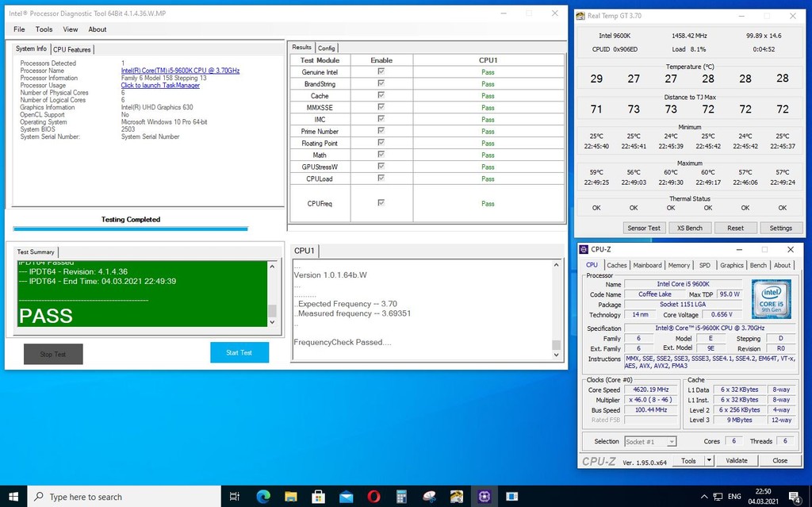The width and height of the screenshot is (812, 507).
Task: Click the blue Start Test button
Action: [239, 353]
